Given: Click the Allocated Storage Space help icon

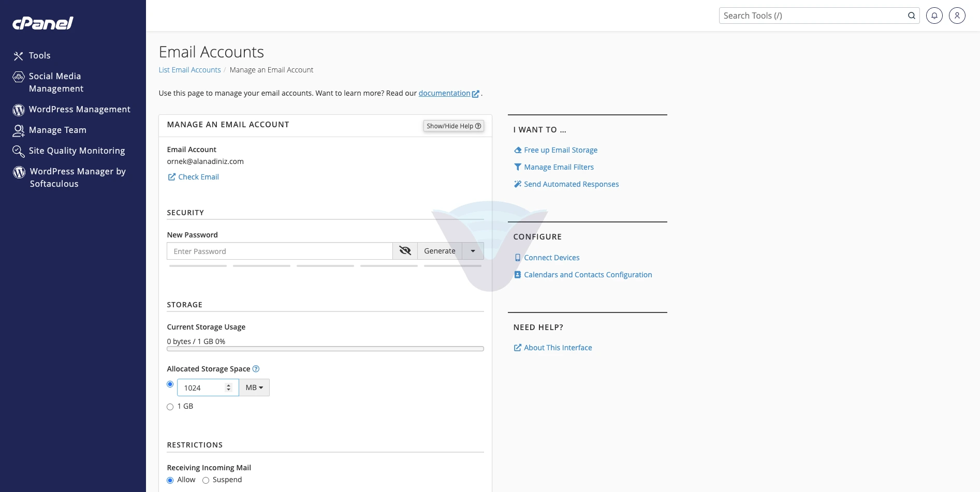Looking at the screenshot, I should coord(256,369).
